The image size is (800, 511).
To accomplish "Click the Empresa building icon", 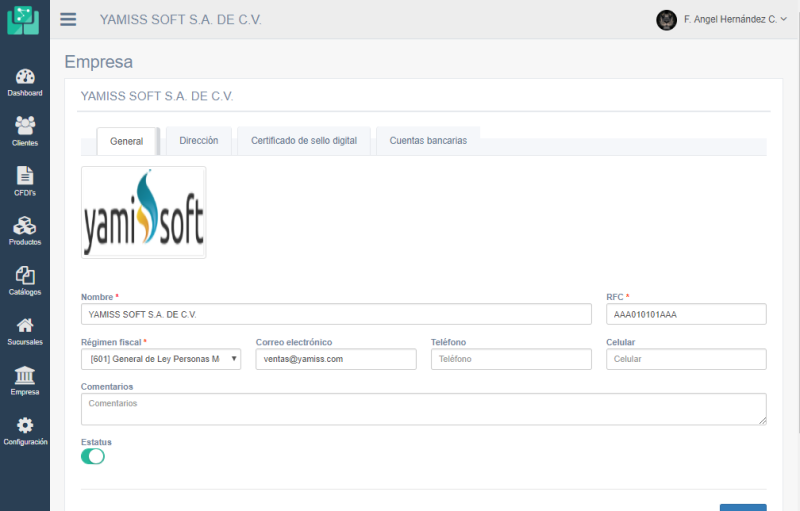I will pos(25,377).
